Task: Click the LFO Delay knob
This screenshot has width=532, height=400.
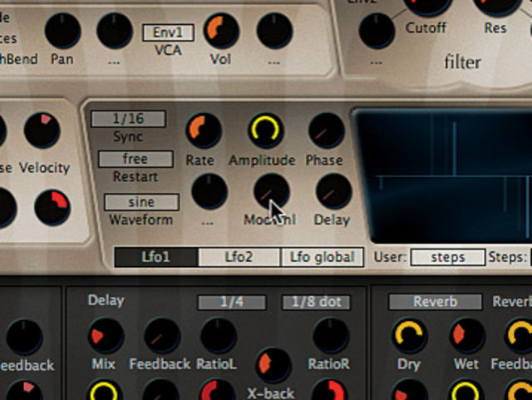Action: click(333, 191)
